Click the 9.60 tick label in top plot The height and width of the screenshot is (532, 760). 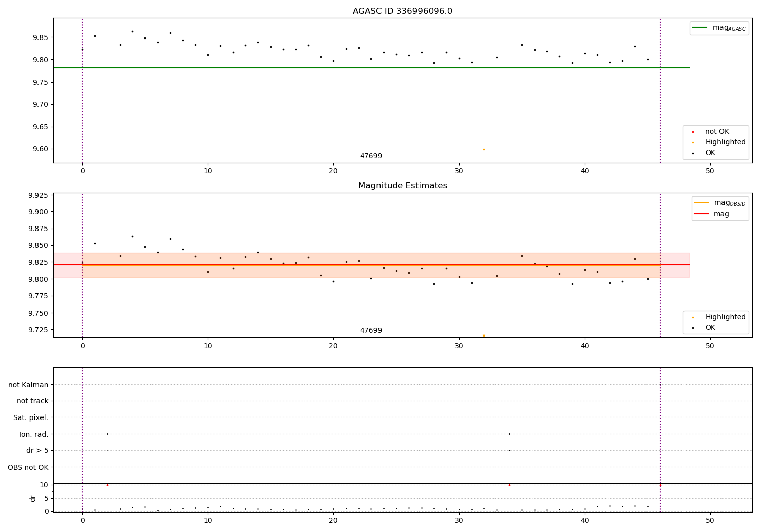point(41,149)
